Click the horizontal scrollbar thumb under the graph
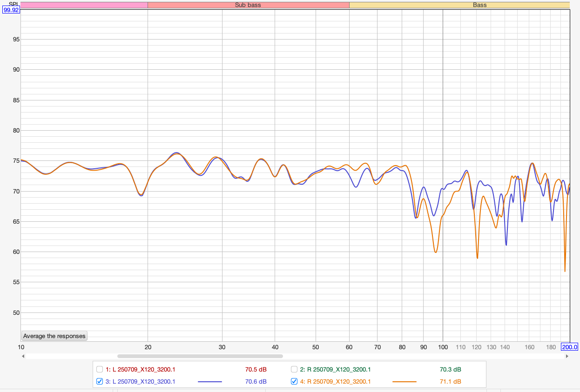The image size is (580, 392). (x=200, y=356)
